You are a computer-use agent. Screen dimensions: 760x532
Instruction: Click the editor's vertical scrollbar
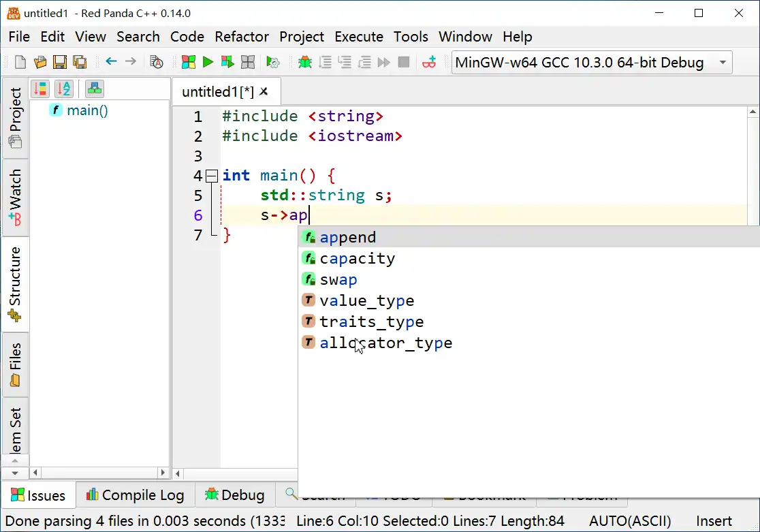pyautogui.click(x=753, y=170)
